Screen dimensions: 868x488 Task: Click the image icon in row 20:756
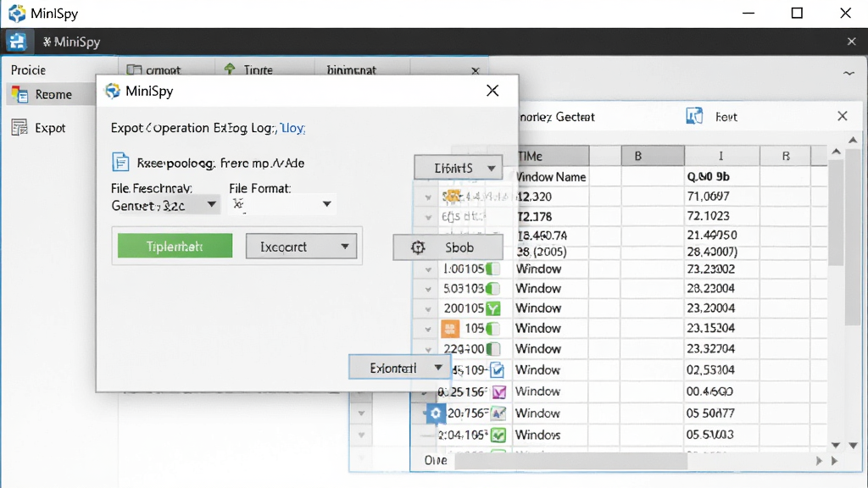498,413
